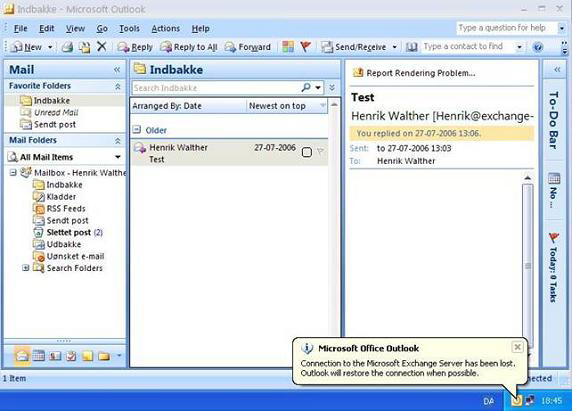572x411 pixels.
Task: Click the Reply button
Action: point(135,47)
